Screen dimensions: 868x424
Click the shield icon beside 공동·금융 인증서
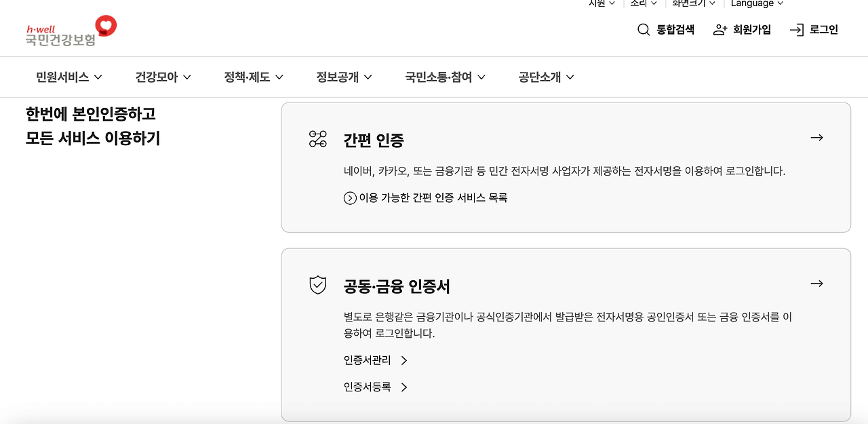point(316,284)
